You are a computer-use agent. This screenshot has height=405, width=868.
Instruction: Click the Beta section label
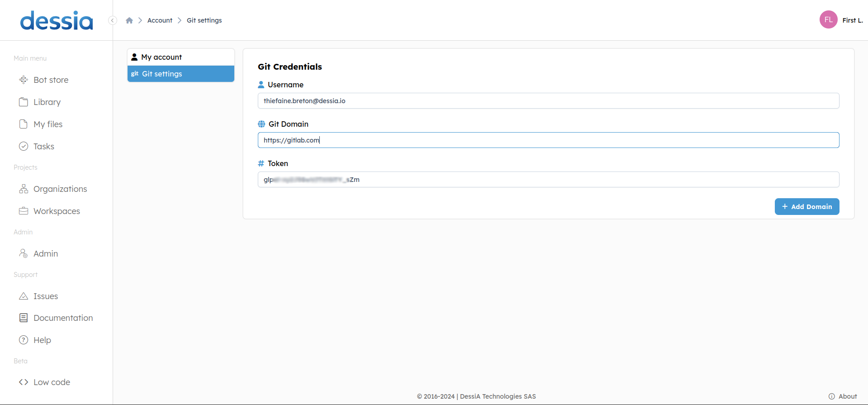click(20, 361)
